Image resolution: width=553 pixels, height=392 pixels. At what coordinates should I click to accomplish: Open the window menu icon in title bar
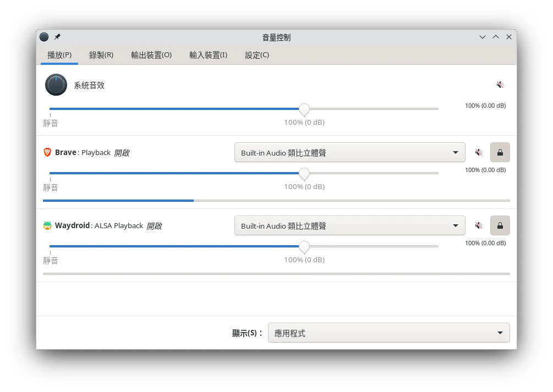(44, 37)
